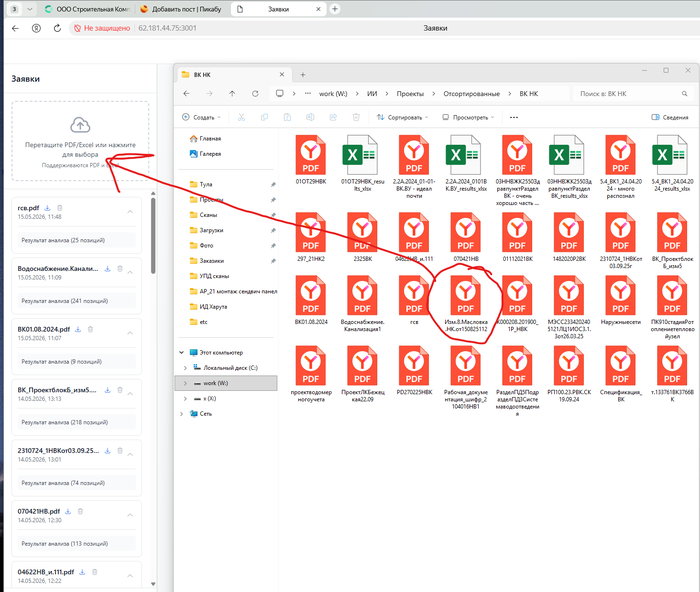Expand Локальный диск (C:) in the tree
This screenshot has width=700, height=592.
185,368
